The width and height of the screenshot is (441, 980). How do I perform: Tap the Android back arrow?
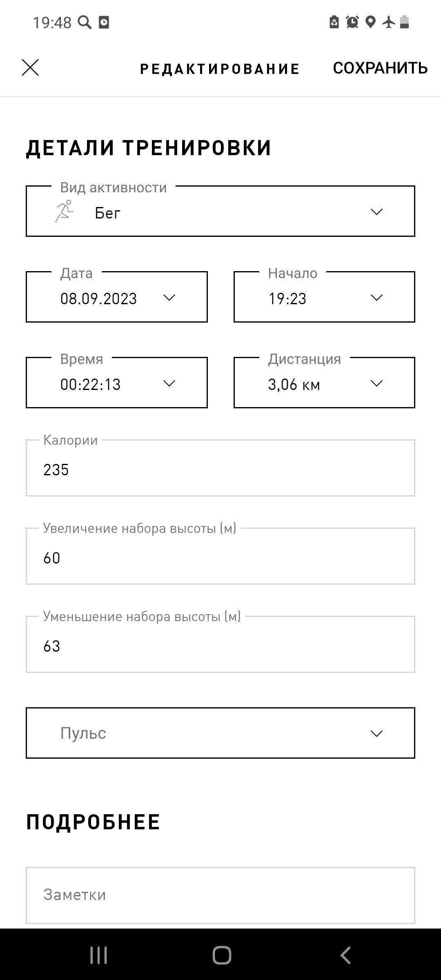345,955
